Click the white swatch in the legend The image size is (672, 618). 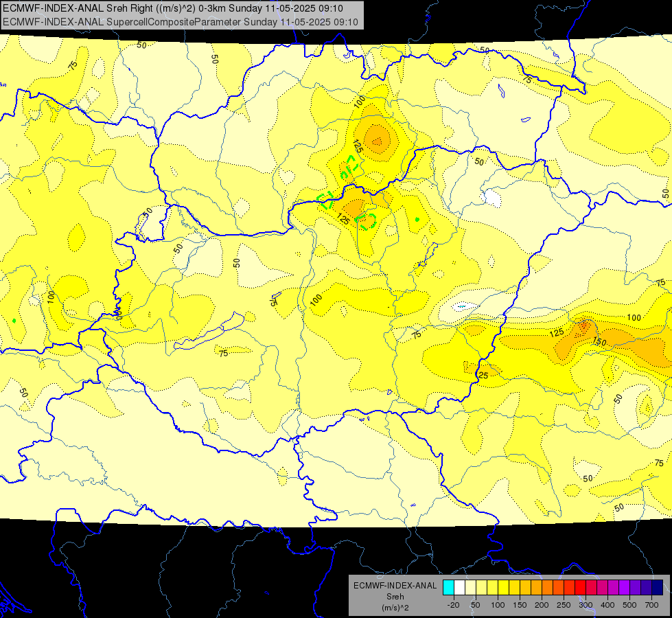click(459, 588)
